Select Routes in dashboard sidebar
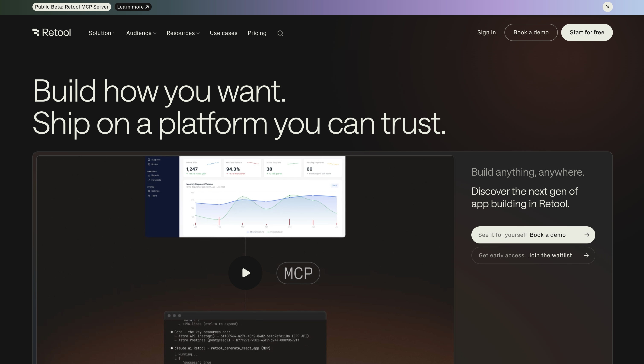644x364 pixels. (x=153, y=165)
